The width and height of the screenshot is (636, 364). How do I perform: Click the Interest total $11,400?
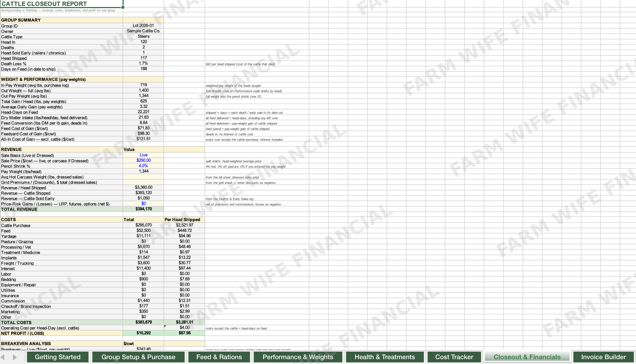coord(143,268)
